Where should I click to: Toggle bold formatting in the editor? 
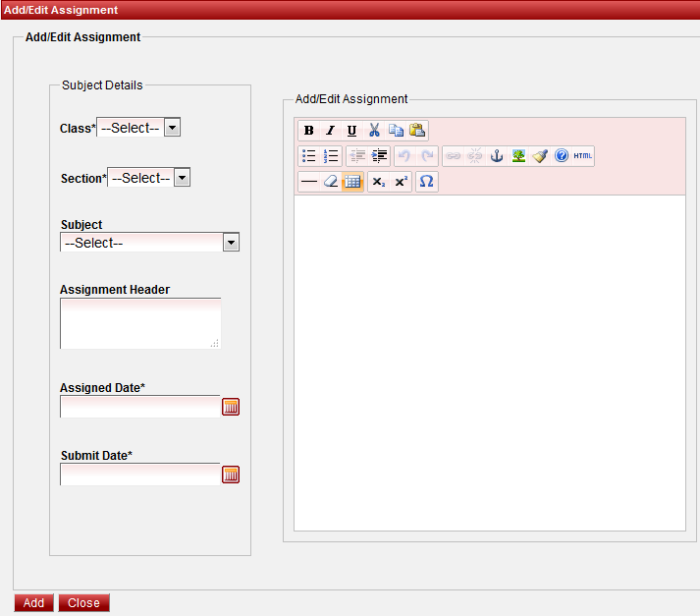tap(309, 131)
